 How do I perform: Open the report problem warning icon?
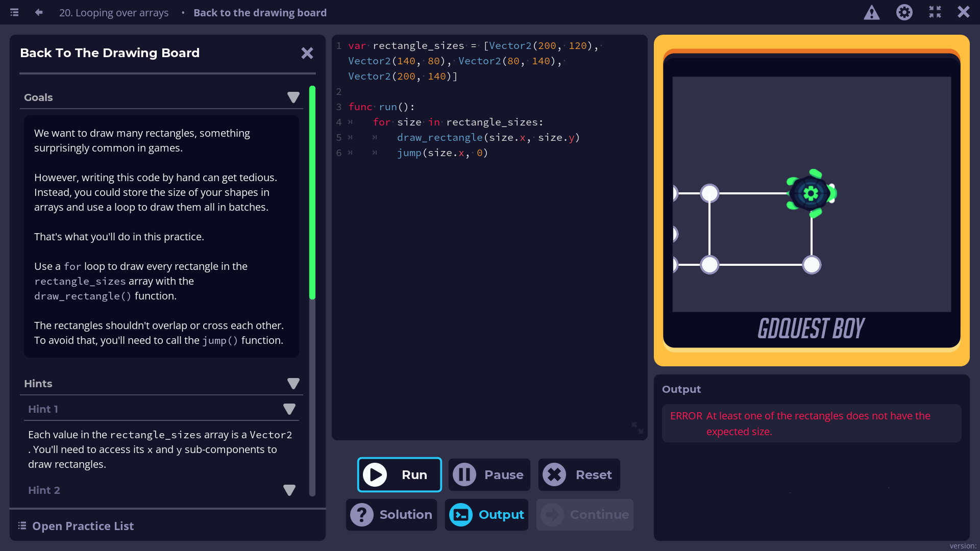coord(871,12)
